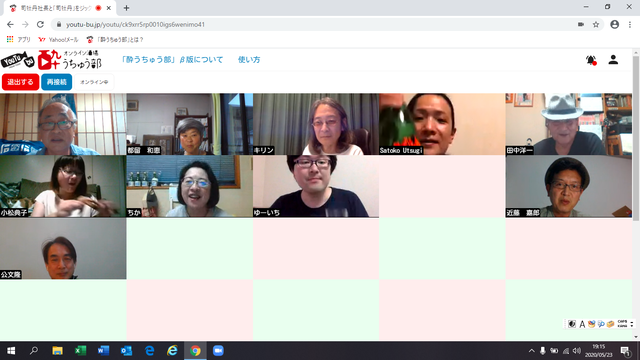
Task: Click the camera permission icon in address bar
Action: 581,24
